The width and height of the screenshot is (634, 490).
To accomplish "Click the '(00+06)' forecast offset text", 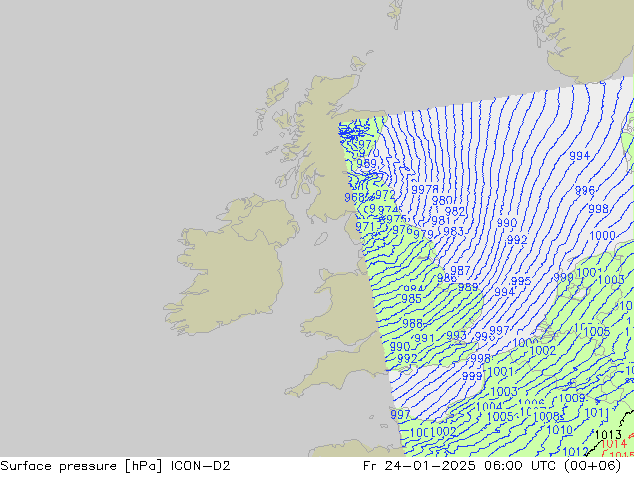I will pyautogui.click(x=592, y=466).
